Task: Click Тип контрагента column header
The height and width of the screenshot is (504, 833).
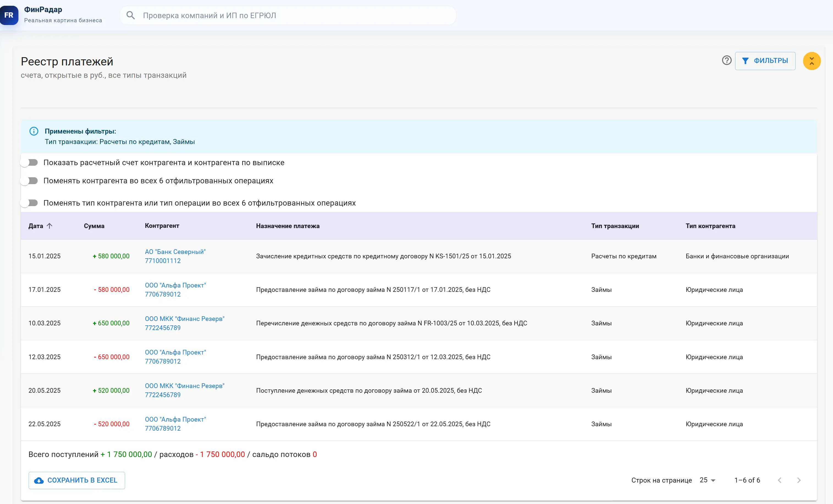Action: click(710, 226)
